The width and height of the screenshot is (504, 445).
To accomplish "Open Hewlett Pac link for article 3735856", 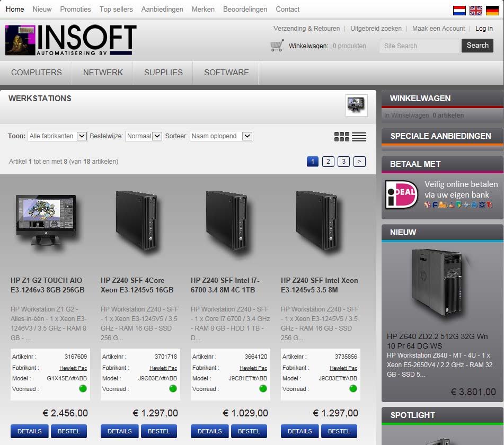I will point(343,368).
